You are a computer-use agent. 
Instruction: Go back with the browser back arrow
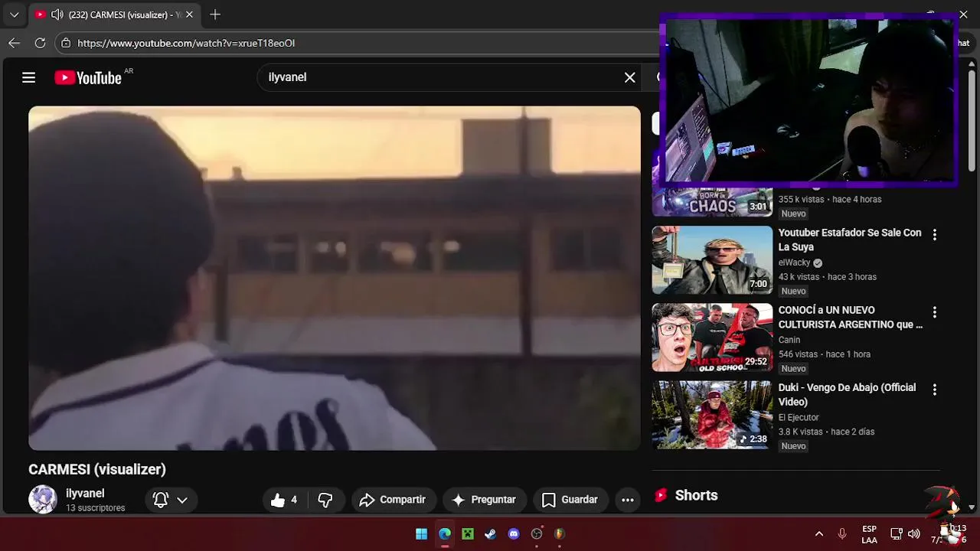pyautogui.click(x=14, y=43)
